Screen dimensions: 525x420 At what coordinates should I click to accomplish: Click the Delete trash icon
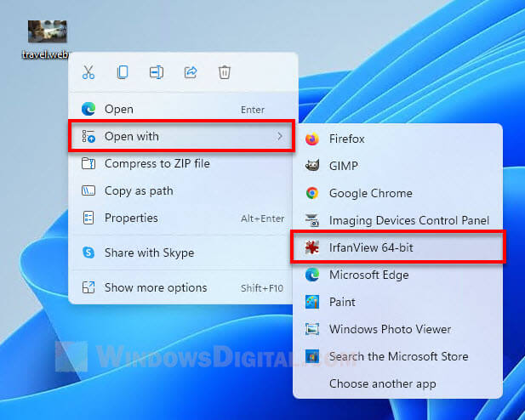tap(225, 72)
